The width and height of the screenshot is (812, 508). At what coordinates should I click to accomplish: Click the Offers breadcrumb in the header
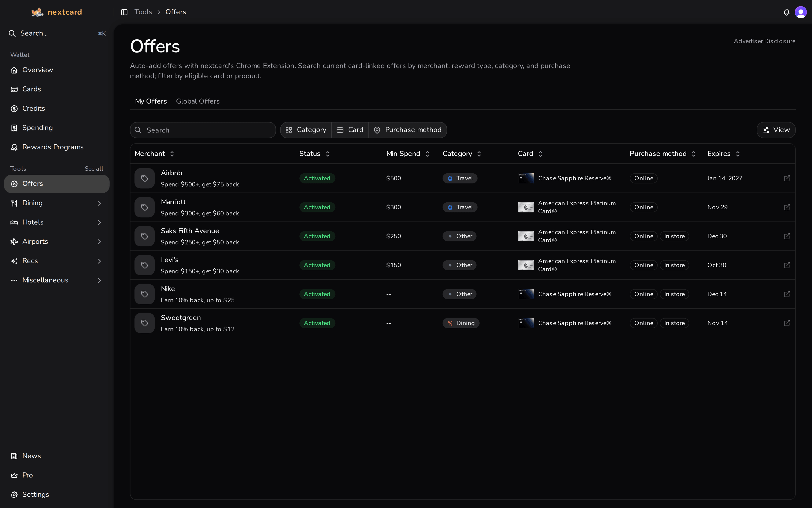pos(176,12)
